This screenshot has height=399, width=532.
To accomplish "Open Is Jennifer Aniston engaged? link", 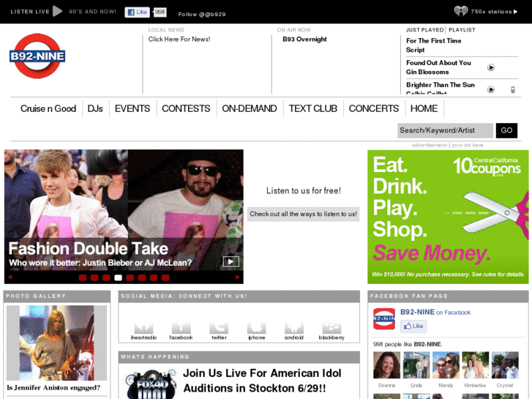I will pyautogui.click(x=53, y=388).
